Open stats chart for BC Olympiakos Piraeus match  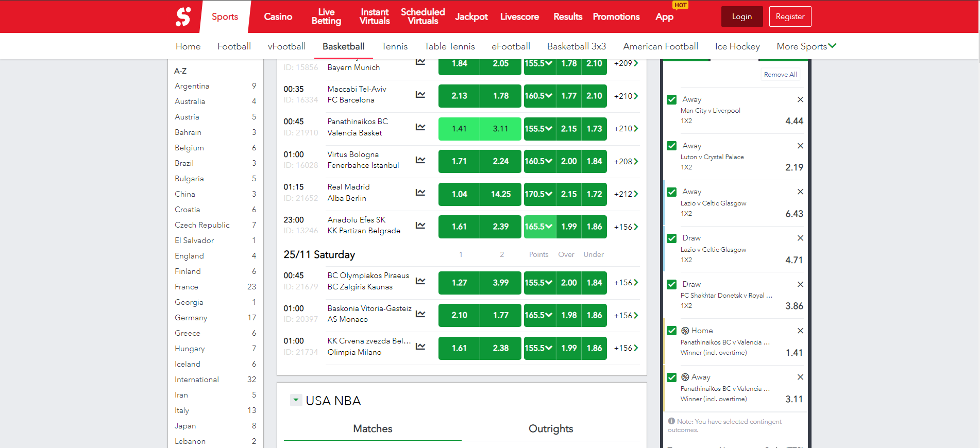(420, 281)
